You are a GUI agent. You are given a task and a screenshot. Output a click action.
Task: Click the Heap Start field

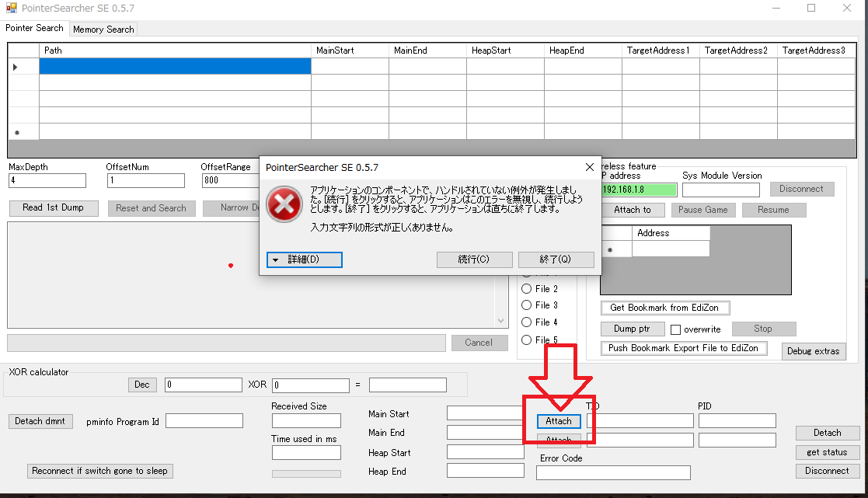pos(486,452)
